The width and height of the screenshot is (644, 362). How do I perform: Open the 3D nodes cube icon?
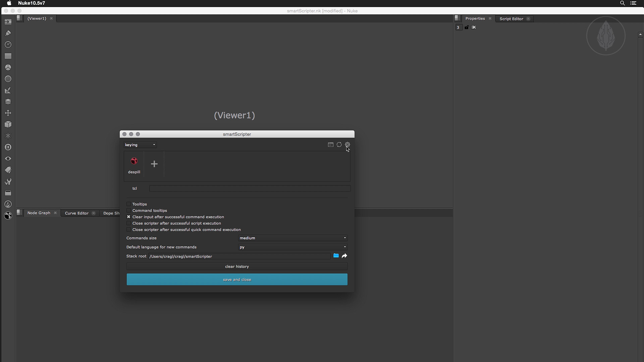pos(8,124)
